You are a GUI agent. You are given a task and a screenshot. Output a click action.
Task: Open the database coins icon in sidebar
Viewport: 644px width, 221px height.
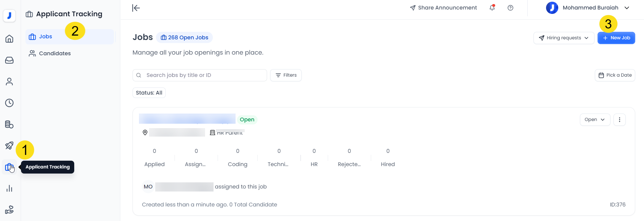pyautogui.click(x=9, y=124)
